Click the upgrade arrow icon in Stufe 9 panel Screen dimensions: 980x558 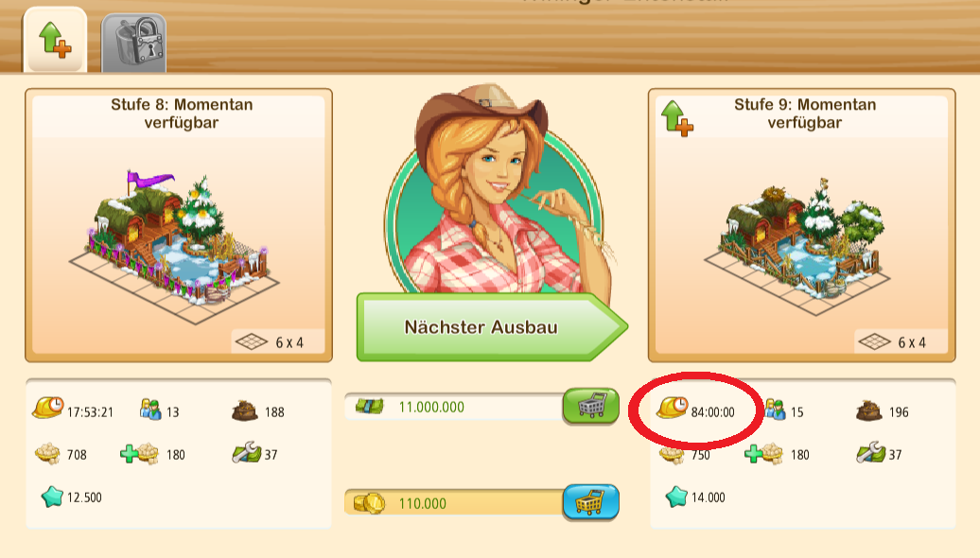[677, 118]
